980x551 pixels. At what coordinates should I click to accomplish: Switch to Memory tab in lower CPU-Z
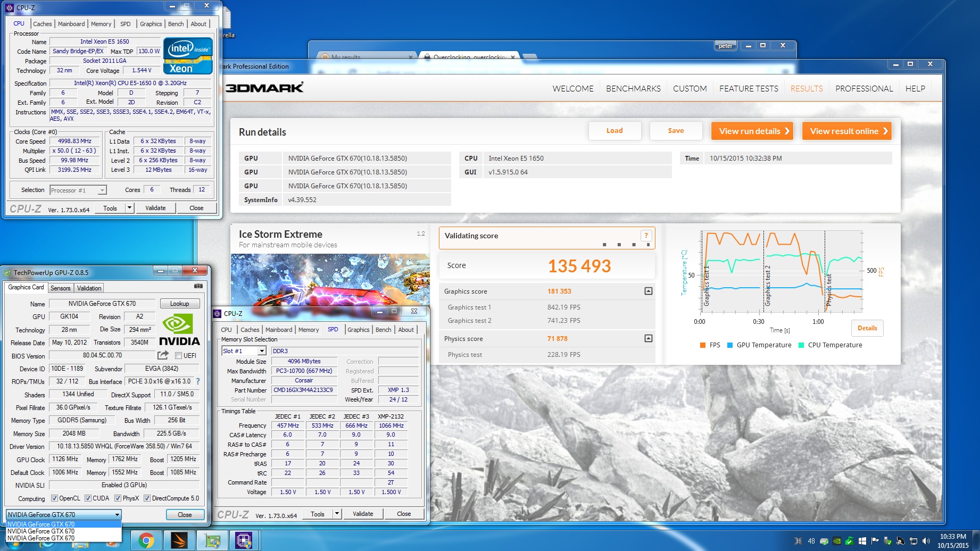pos(309,330)
